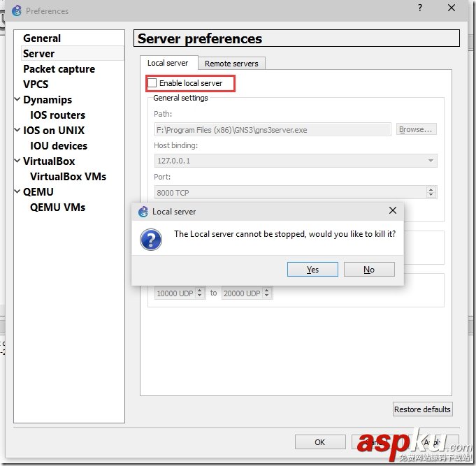The image size is (476, 466).
Task: Click OK in Preferences window
Action: 320,442
